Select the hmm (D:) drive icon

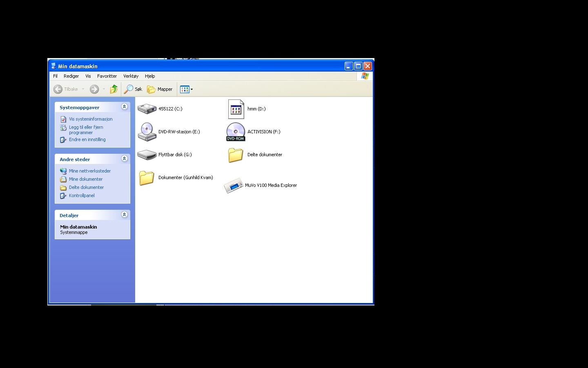(x=236, y=109)
